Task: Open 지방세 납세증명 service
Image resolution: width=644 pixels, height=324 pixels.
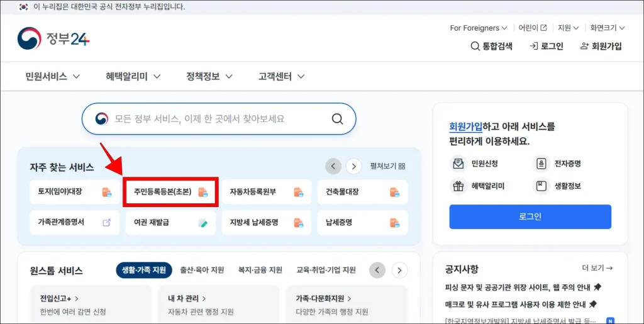Action: click(267, 223)
